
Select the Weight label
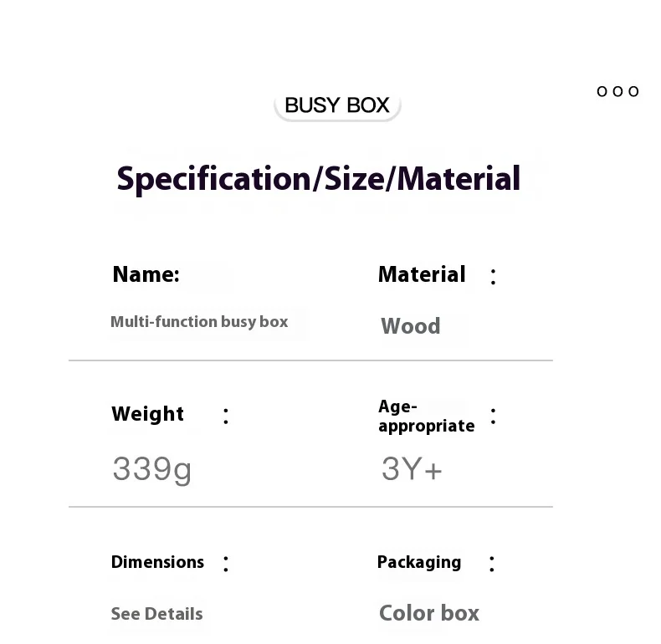[148, 414]
